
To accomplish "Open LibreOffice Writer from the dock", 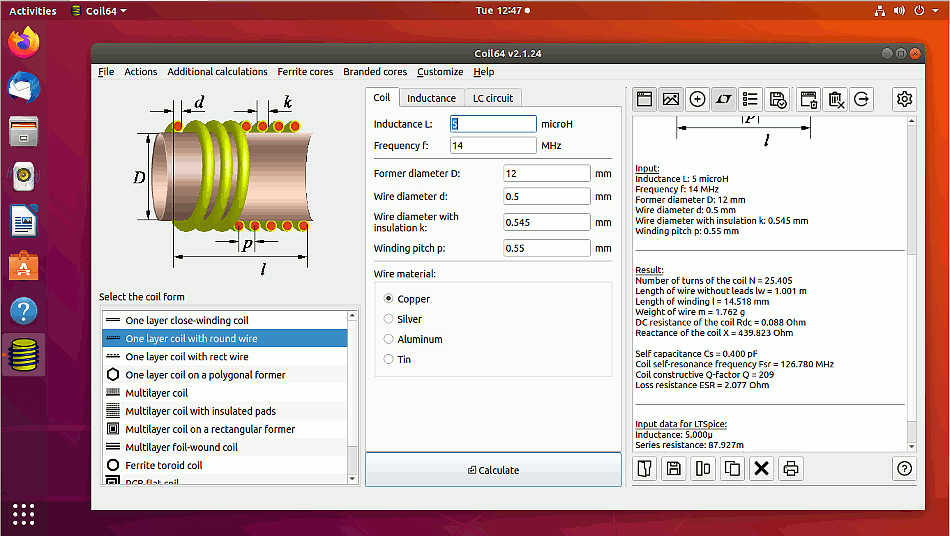I will coord(24,221).
